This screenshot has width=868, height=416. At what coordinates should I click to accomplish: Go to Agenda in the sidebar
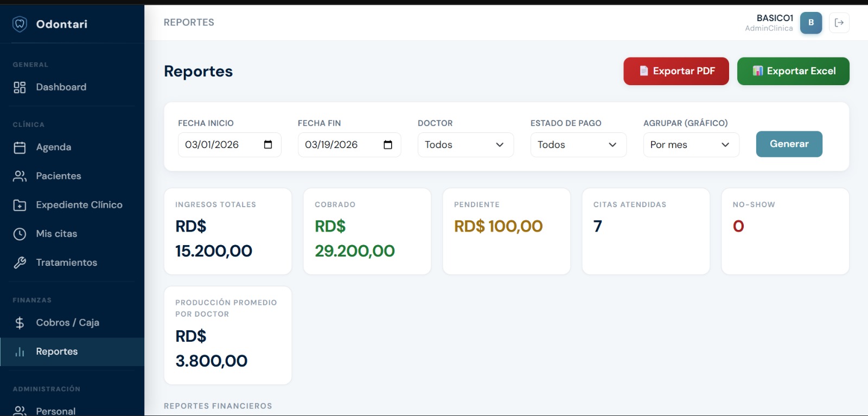click(x=53, y=147)
